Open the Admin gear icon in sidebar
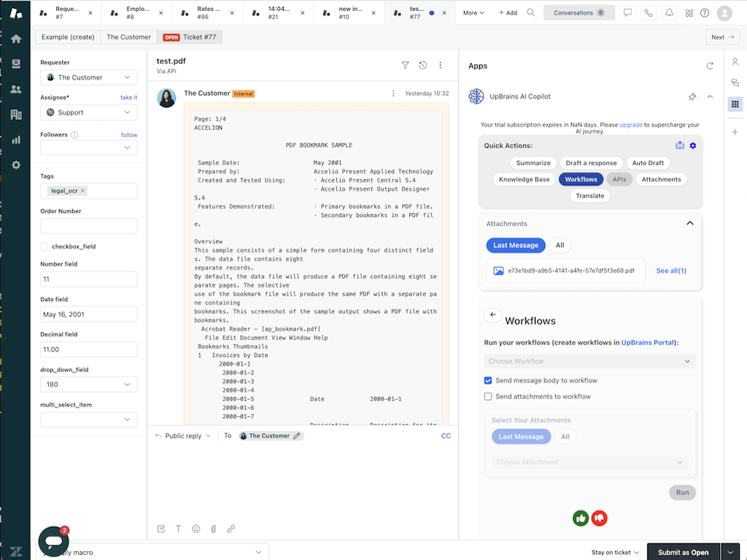 [x=16, y=165]
